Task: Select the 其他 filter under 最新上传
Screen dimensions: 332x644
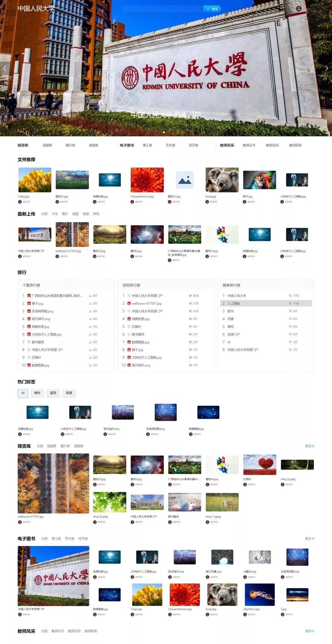Action: coord(96,214)
